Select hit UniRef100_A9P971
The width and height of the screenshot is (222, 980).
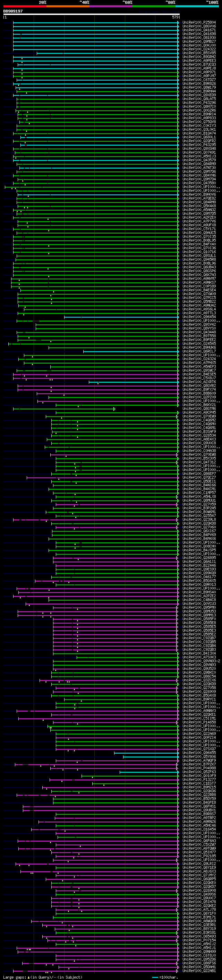click(x=199, y=72)
